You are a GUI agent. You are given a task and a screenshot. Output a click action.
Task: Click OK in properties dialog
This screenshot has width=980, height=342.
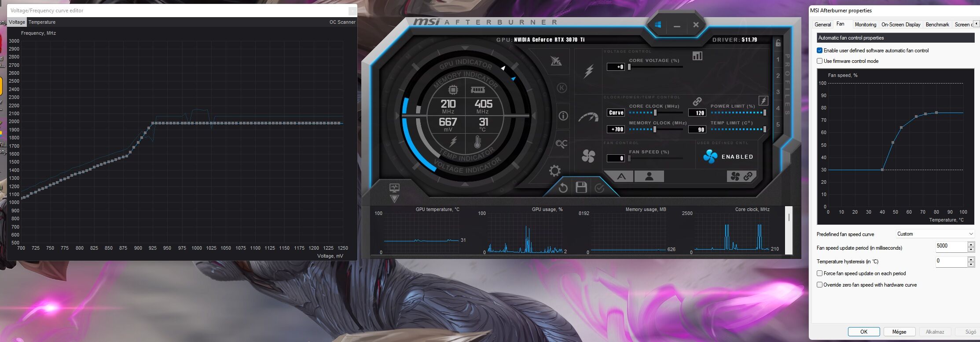(863, 332)
